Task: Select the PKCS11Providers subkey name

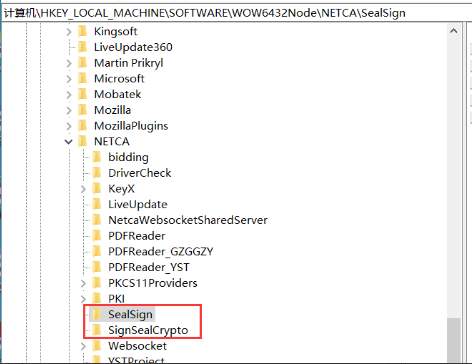Action: pos(153,283)
